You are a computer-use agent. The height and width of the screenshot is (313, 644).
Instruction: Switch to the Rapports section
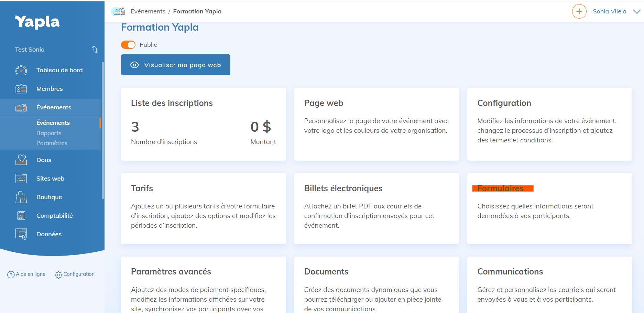click(48, 133)
